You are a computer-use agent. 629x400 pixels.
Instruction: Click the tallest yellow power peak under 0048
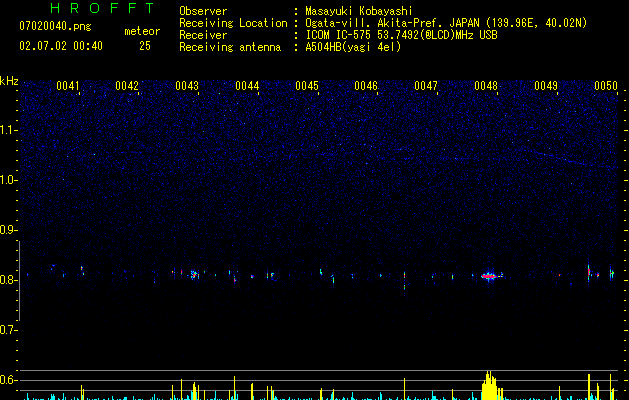tap(489, 385)
